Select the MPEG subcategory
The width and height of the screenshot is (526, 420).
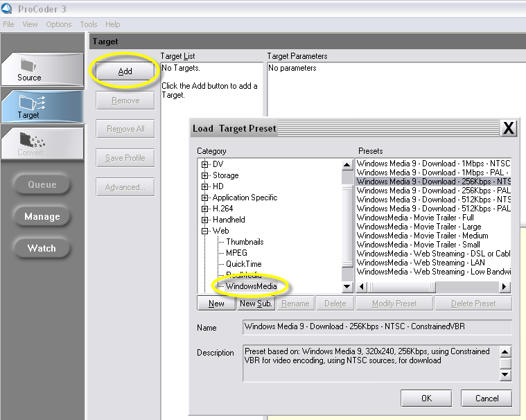236,253
